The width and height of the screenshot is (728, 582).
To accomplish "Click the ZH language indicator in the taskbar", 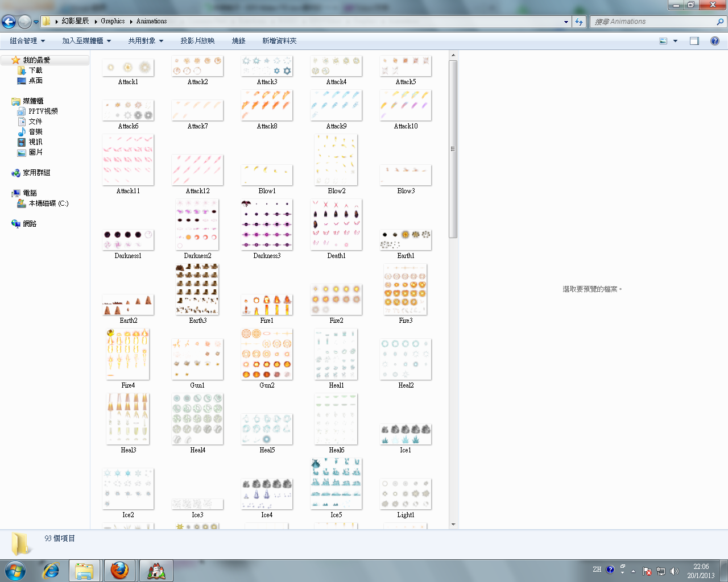I will click(x=597, y=569).
